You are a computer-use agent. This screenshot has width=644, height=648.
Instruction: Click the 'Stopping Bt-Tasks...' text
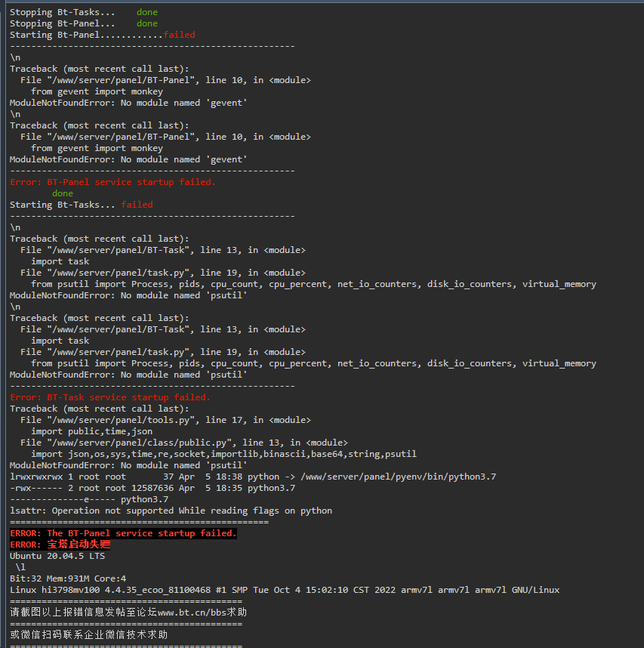63,12
